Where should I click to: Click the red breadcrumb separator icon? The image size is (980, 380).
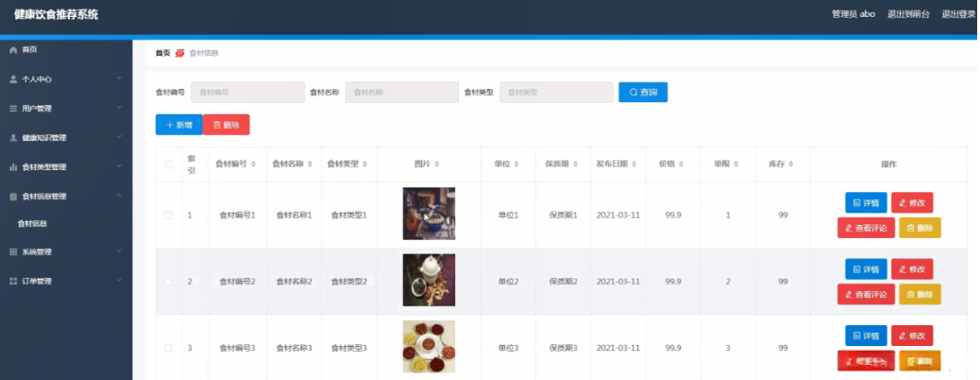(180, 53)
